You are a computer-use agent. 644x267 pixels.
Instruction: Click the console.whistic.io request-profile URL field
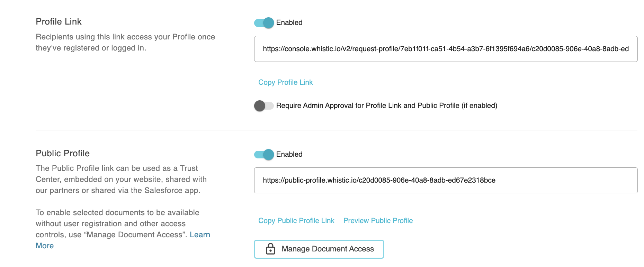click(x=445, y=49)
